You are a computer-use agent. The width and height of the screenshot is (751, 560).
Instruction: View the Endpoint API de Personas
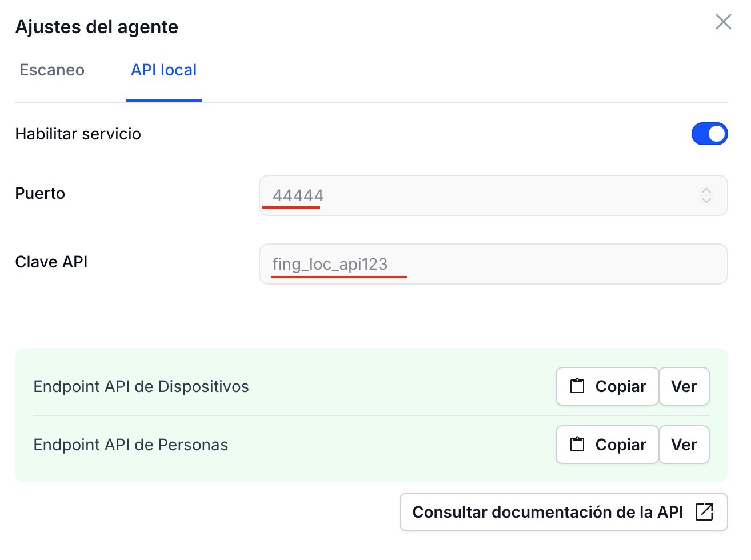tap(684, 445)
